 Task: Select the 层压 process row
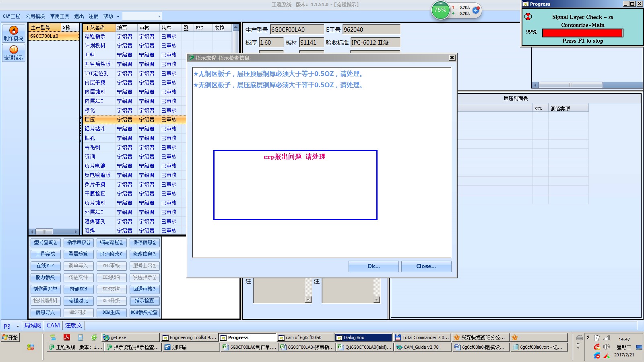click(134, 119)
